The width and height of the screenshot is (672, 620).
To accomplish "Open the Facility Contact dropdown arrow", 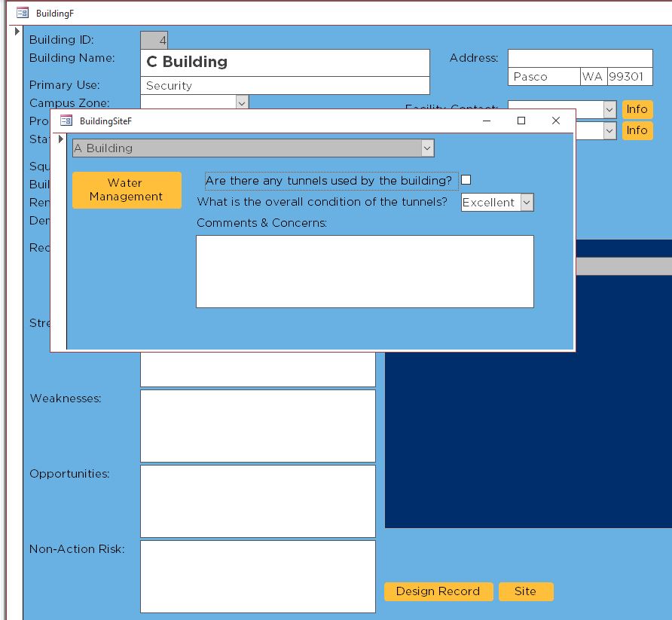I will tap(609, 110).
